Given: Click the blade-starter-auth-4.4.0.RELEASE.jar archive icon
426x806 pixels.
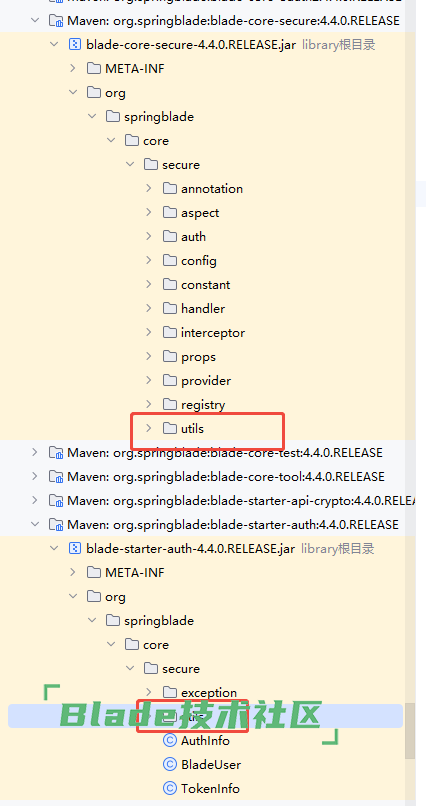Looking at the screenshot, I should [x=75, y=548].
